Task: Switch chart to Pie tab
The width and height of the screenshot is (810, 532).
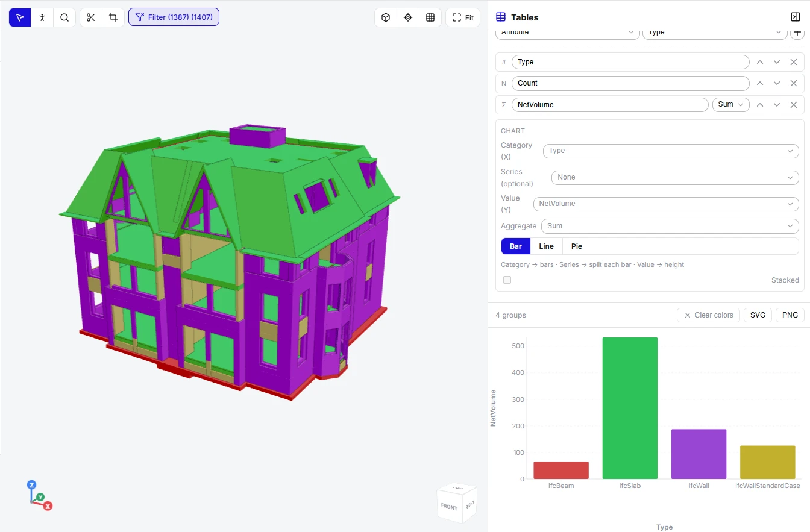Action: 577,246
